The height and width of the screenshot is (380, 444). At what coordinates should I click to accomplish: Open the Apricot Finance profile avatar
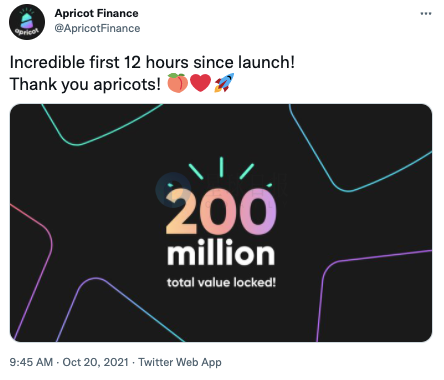[27, 22]
